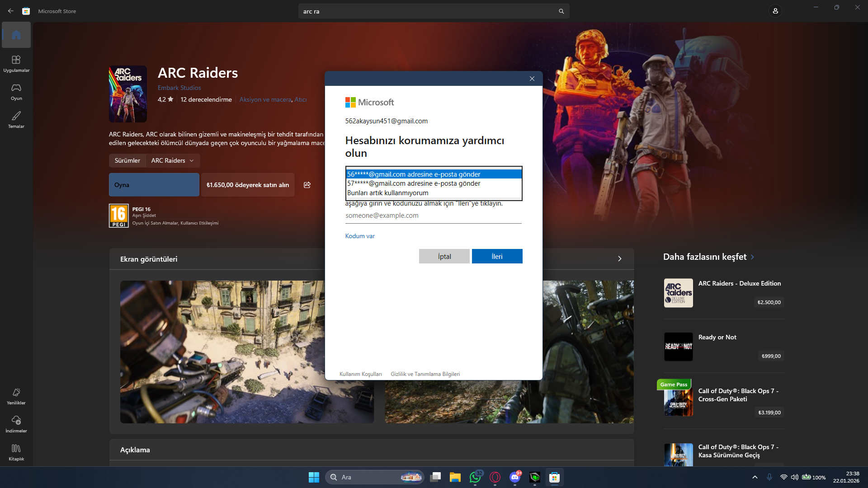Click the Oyna button
The height and width of the screenshot is (488, 868).
154,185
